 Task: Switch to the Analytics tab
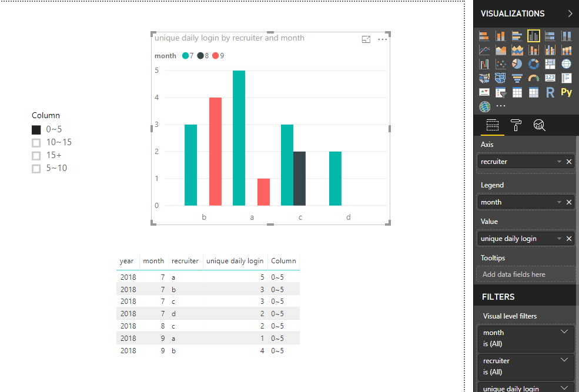click(x=539, y=125)
